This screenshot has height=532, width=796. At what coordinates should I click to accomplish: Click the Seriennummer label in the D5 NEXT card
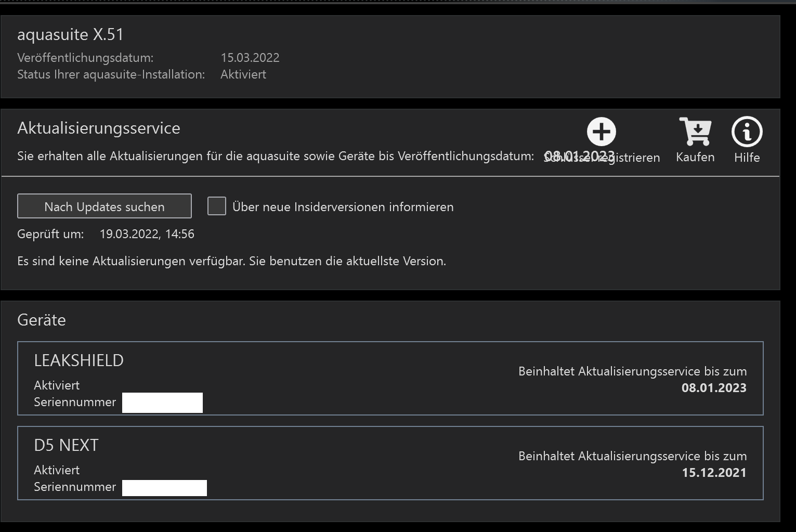click(x=75, y=487)
